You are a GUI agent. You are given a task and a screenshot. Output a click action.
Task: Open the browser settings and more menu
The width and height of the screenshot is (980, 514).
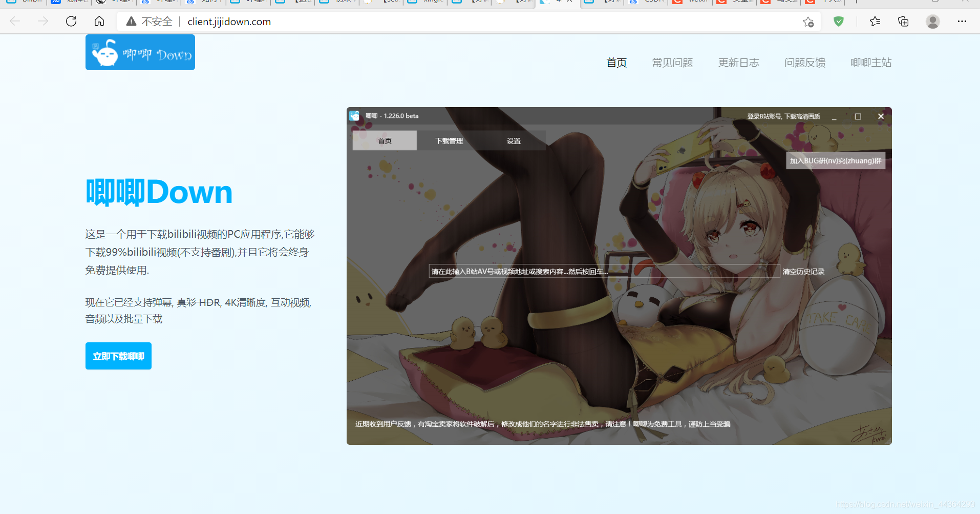(962, 22)
